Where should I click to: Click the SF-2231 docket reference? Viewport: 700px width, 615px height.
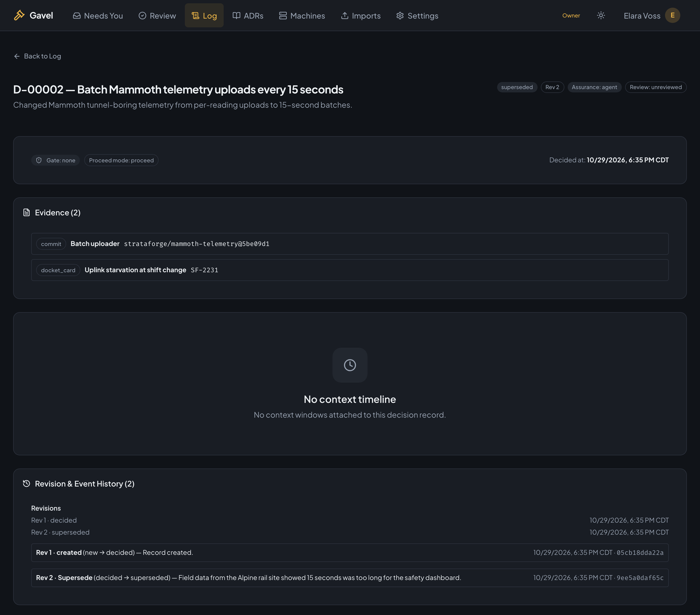coord(205,270)
